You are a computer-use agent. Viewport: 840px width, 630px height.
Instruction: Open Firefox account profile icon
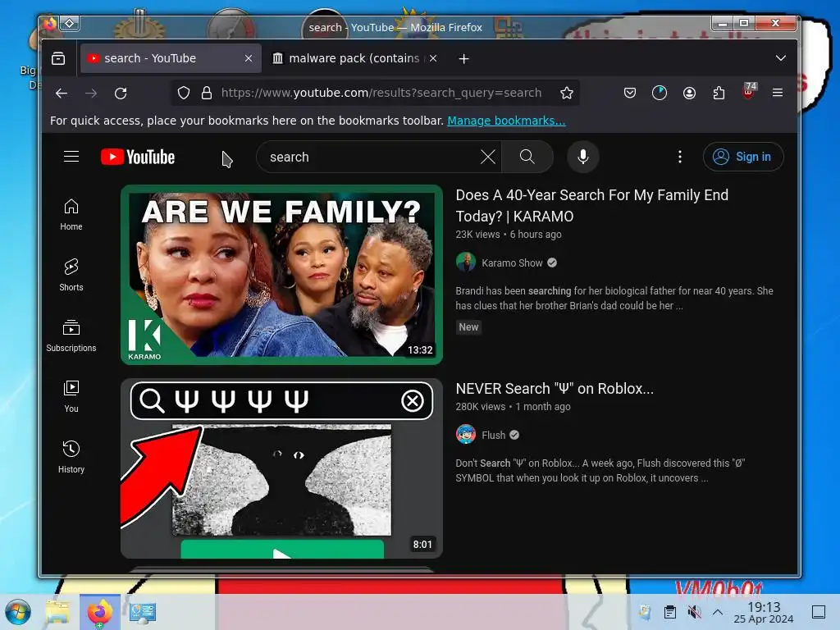coord(689,94)
